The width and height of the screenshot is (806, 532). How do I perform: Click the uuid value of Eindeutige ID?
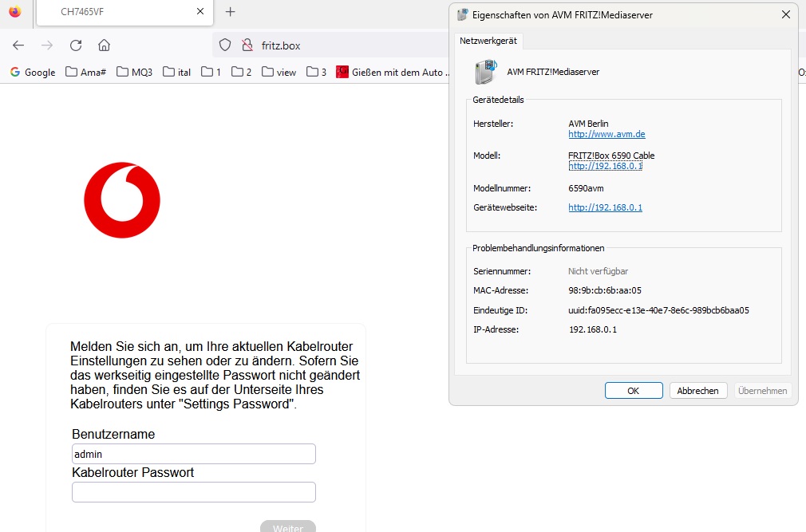(x=658, y=310)
